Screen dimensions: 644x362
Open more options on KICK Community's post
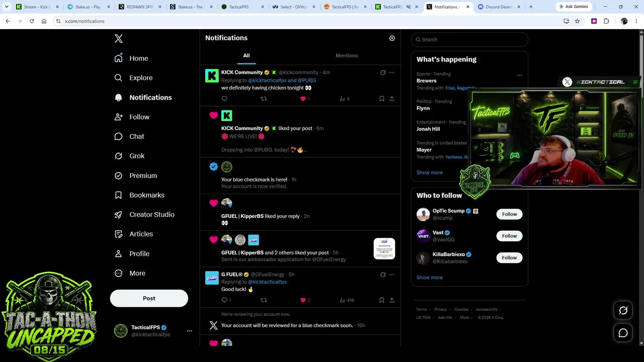(x=392, y=72)
